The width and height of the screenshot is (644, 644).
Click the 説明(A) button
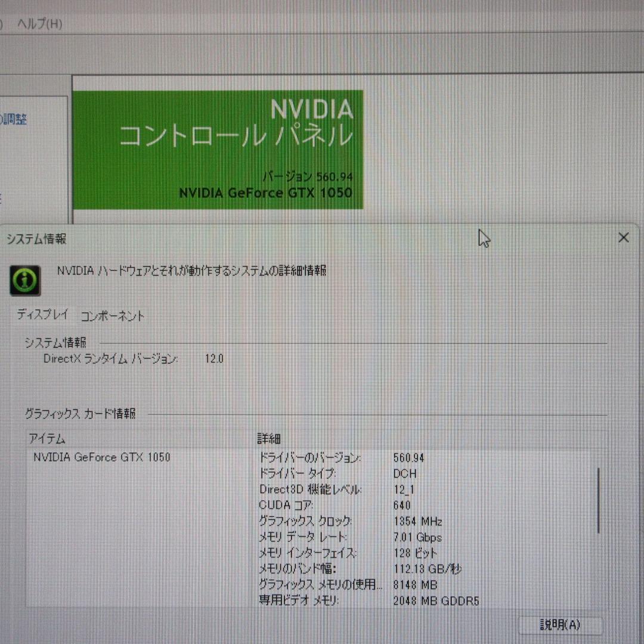click(x=560, y=625)
